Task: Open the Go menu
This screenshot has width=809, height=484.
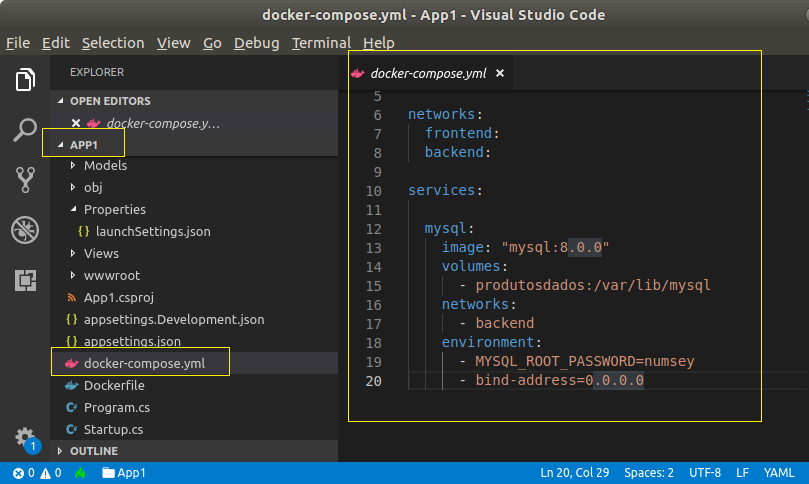Action: (x=212, y=43)
